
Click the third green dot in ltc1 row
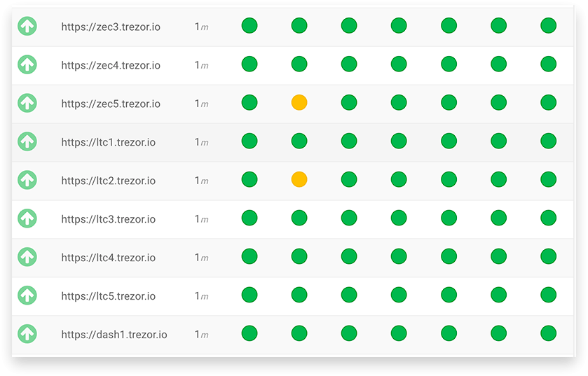click(x=349, y=141)
